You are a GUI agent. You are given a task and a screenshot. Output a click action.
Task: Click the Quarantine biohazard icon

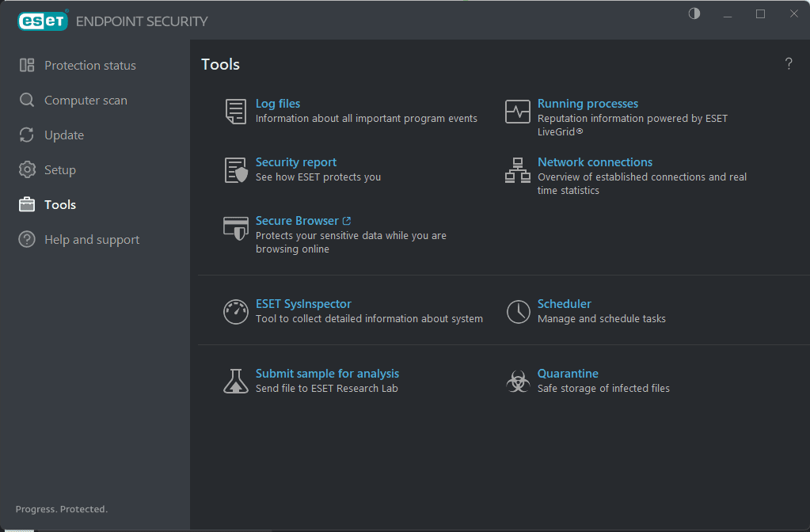point(518,382)
